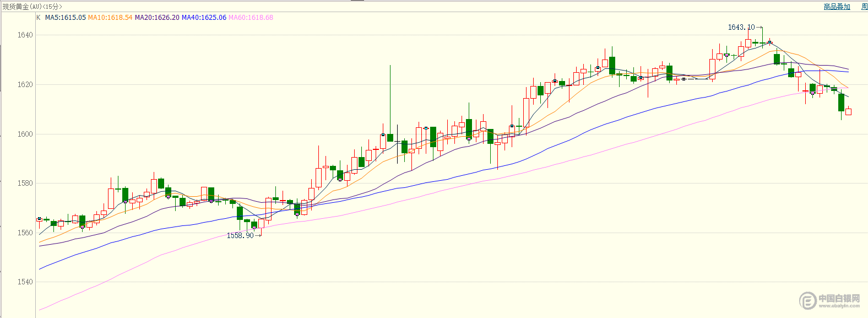The image size is (868, 318).
Task: Open the 商品叠加 link
Action: (837, 7)
